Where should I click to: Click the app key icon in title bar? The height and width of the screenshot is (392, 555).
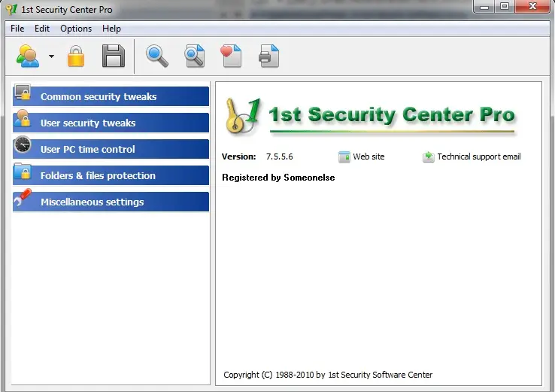(12, 9)
